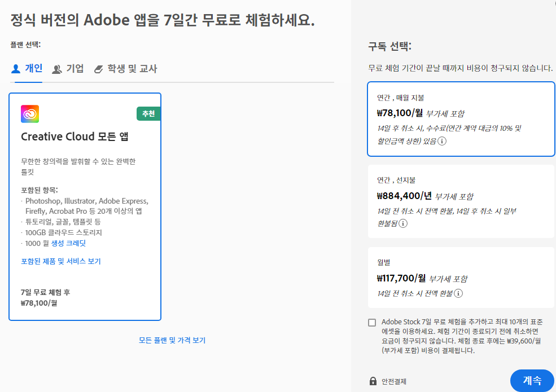Image resolution: width=556 pixels, height=392 pixels.
Task: Open the 생성 크레딧 link
Action: [x=68, y=243]
